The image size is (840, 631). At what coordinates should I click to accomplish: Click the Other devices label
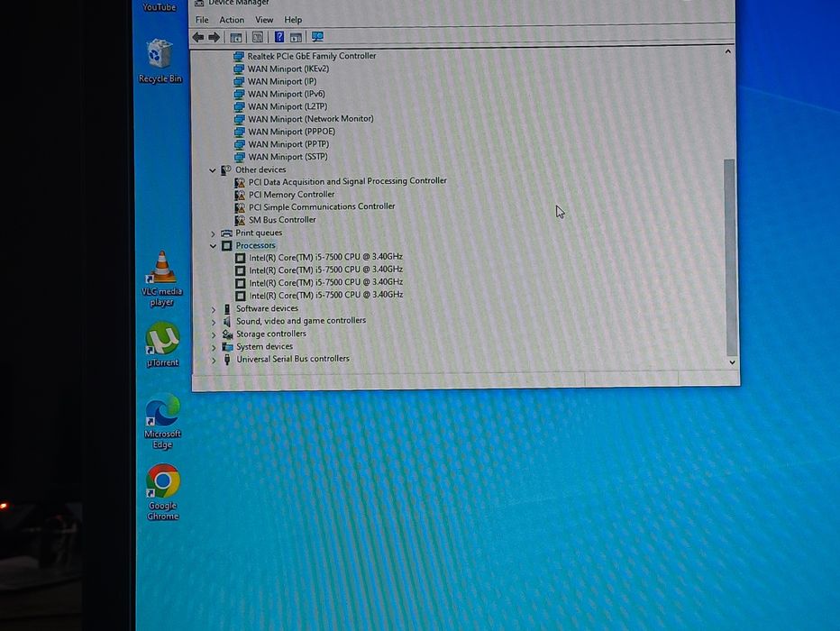click(x=260, y=169)
